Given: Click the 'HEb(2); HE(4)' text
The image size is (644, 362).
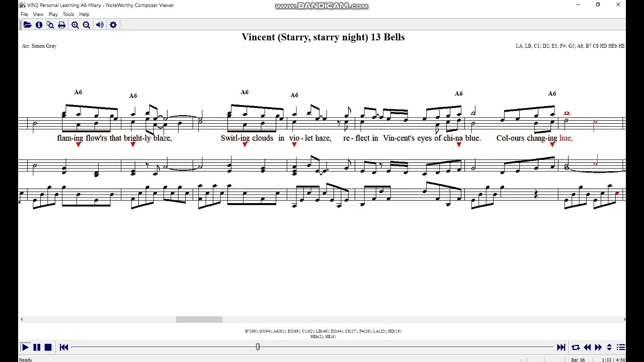Looking at the screenshot, I should (x=323, y=337).
